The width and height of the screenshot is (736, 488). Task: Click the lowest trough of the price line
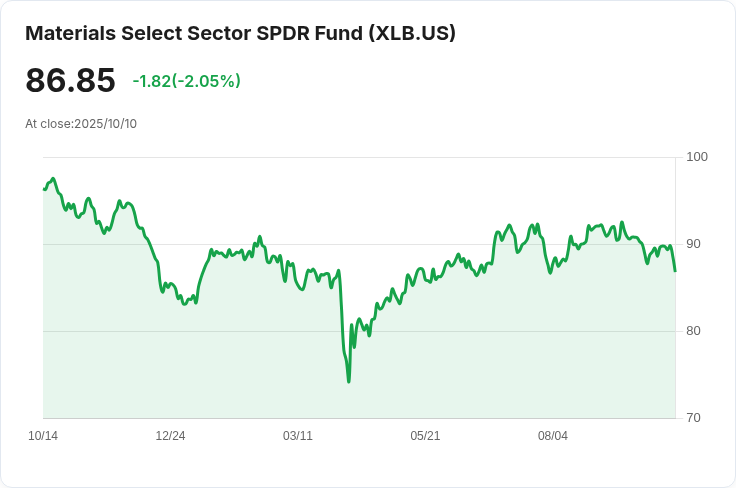[x=349, y=381]
